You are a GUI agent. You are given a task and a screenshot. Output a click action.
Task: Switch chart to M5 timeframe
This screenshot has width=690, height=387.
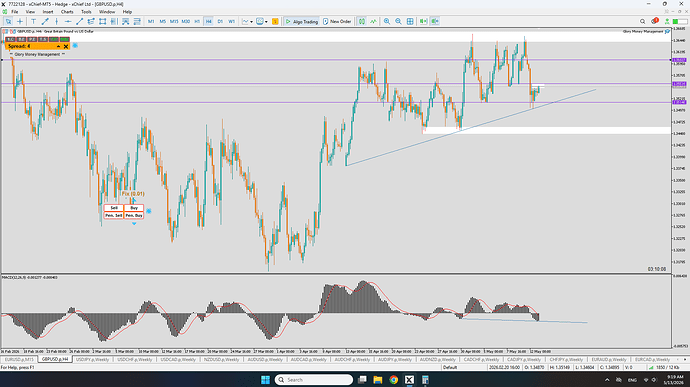162,21
